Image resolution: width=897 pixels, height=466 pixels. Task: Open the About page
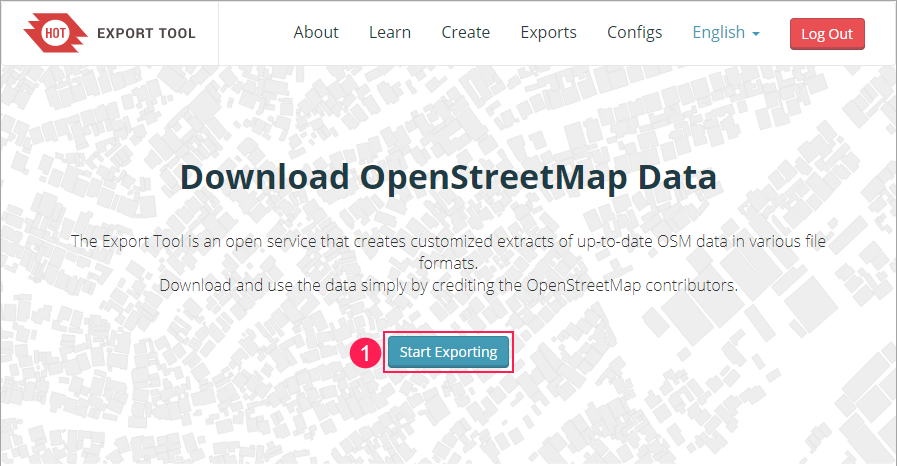tap(316, 33)
